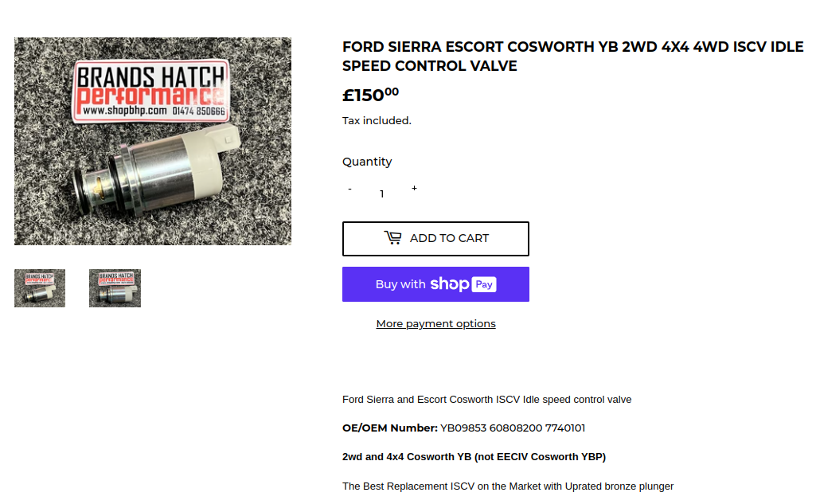Click the Tax included text
This screenshot has width=816, height=504.
[x=377, y=121]
